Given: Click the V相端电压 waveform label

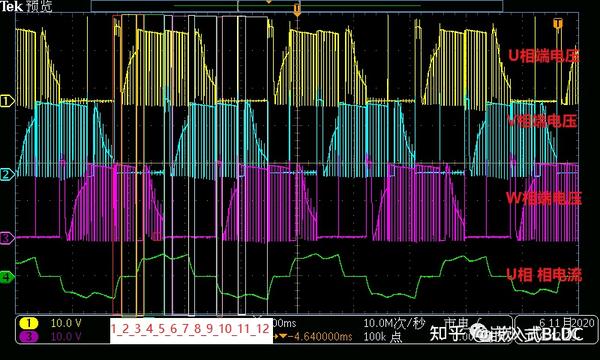Looking at the screenshot, I should point(543,121).
